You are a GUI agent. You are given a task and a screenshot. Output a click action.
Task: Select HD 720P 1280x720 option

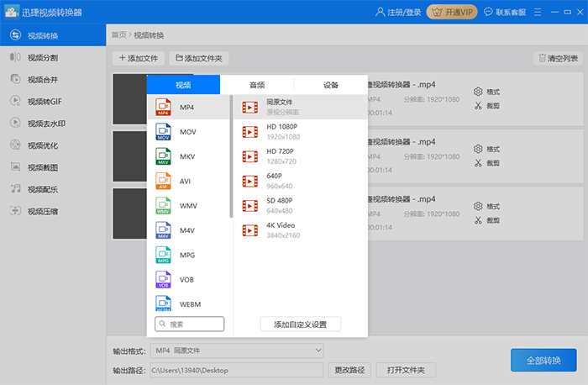coord(301,156)
